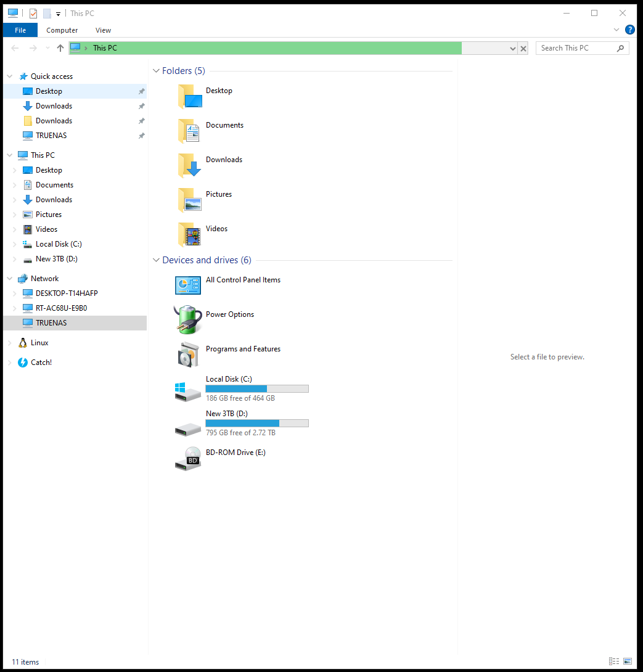This screenshot has width=643, height=672.
Task: Collapse the Folders (5) group
Action: tap(156, 71)
